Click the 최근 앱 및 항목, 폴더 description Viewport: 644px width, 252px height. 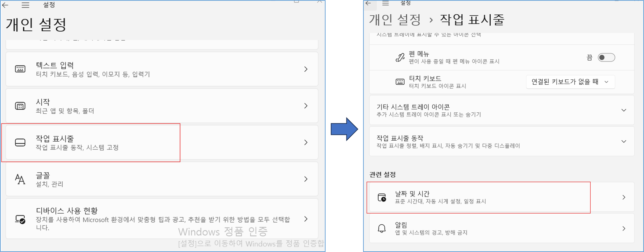[65, 111]
